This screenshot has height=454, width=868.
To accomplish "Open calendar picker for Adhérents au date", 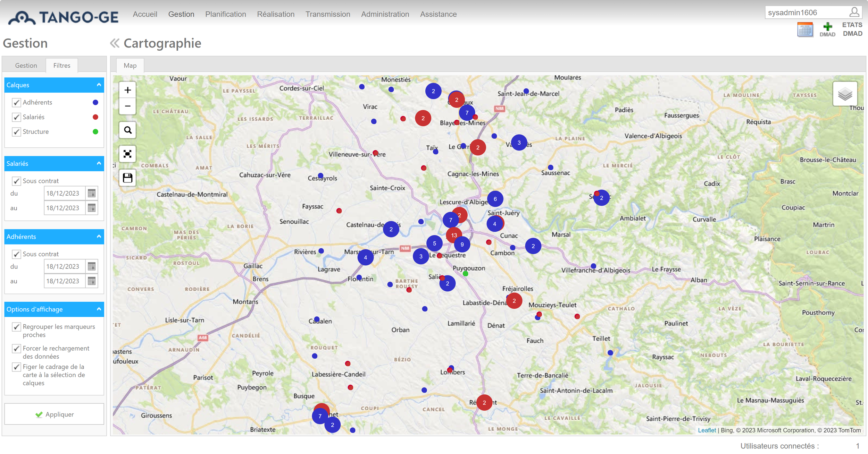I will pyautogui.click(x=92, y=281).
